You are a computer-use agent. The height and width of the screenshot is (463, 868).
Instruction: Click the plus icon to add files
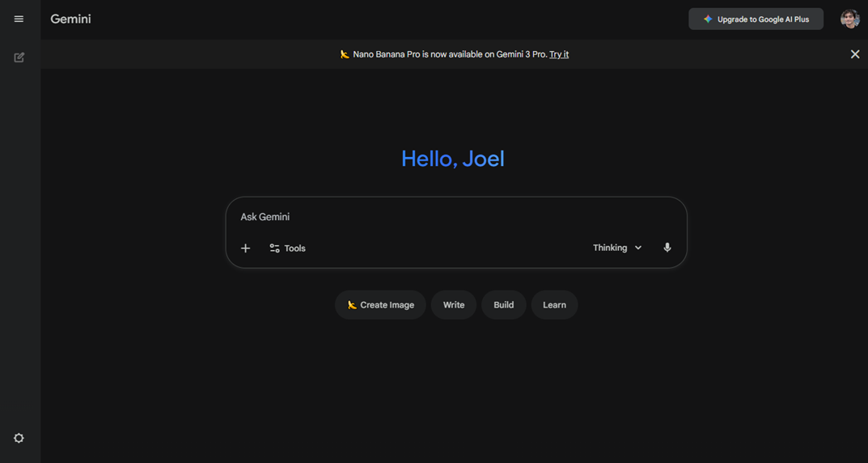tap(246, 248)
